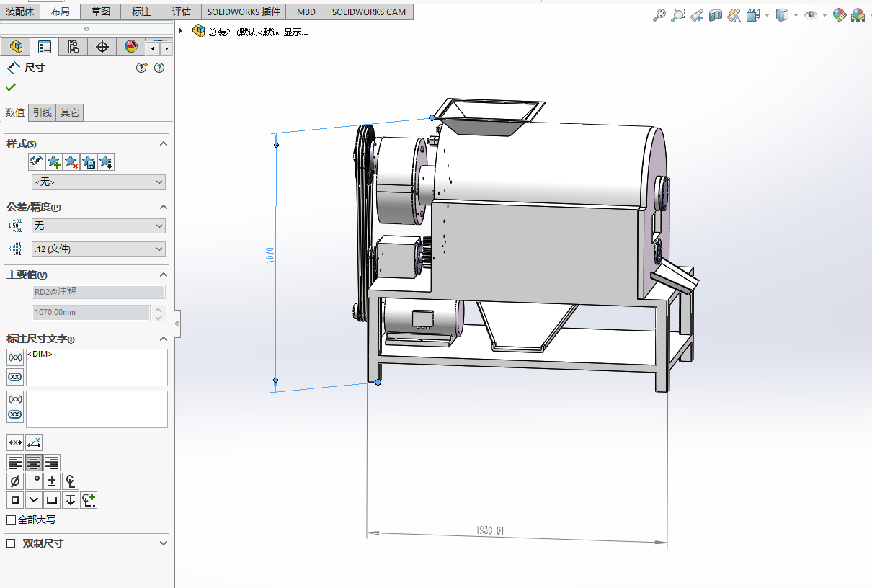Collapse the 标注尺寸文字 section
The image size is (872, 588).
[164, 339]
